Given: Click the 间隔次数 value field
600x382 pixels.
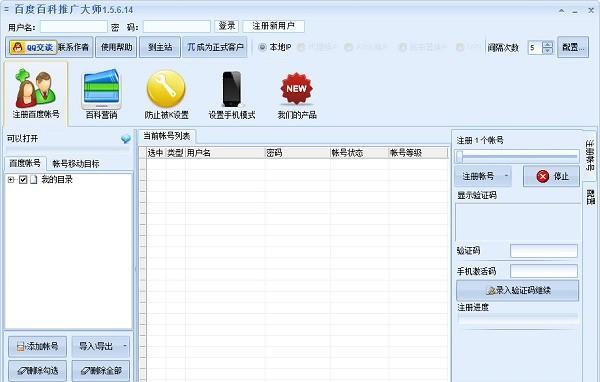Looking at the screenshot, I should 535,47.
